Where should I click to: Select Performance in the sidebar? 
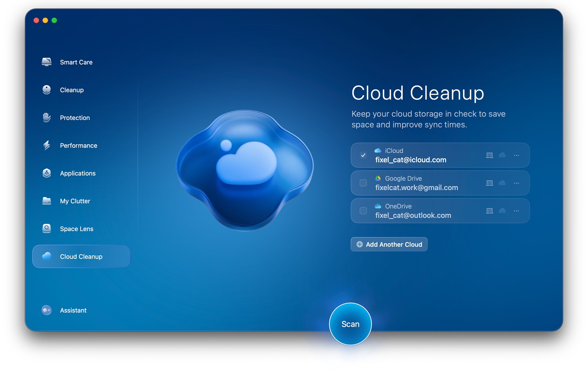(x=78, y=145)
